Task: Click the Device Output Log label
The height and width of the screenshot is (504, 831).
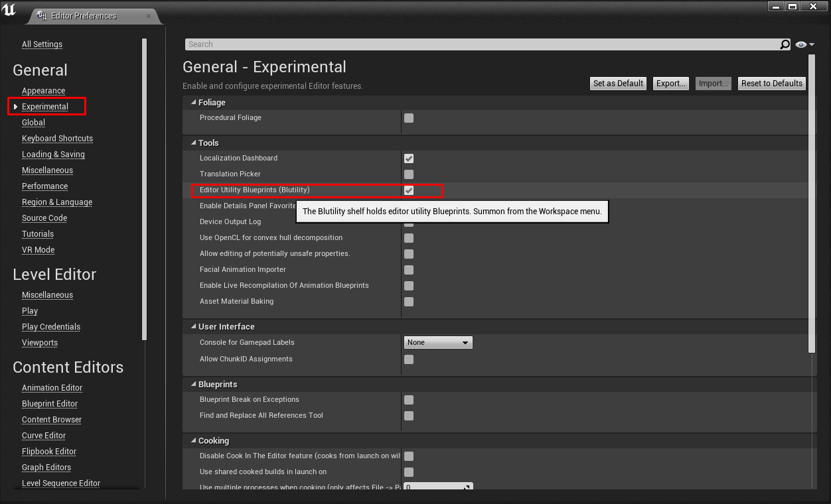Action: 230,222
